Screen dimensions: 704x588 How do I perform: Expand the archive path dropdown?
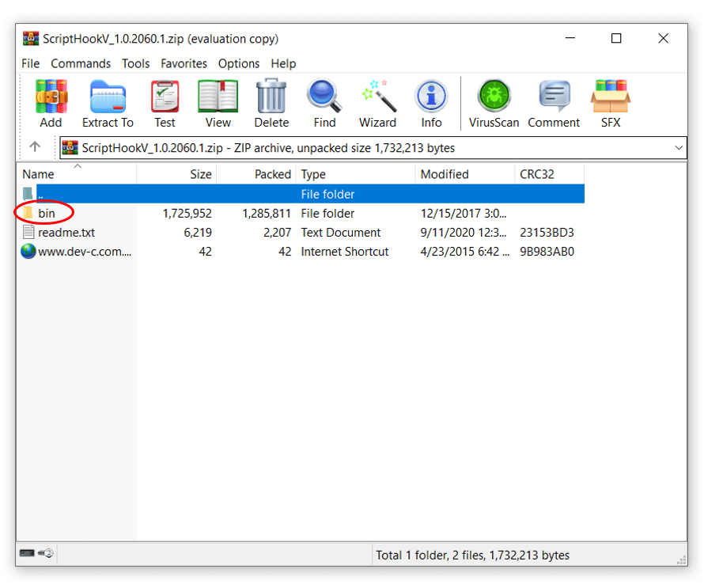(x=678, y=148)
